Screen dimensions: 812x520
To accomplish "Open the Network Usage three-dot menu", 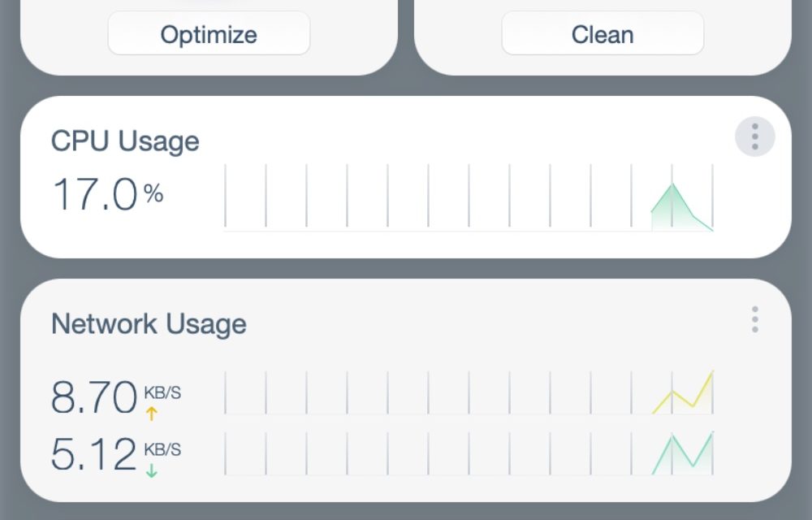I will click(754, 320).
